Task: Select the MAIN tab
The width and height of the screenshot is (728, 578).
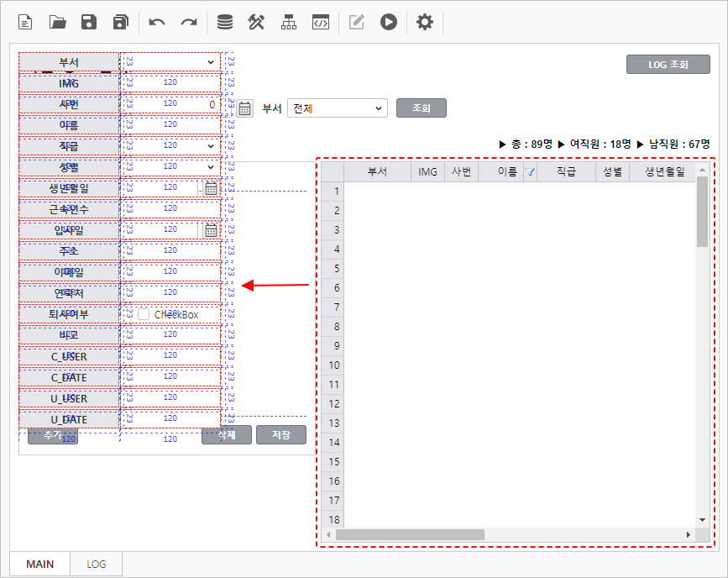Action: click(x=39, y=564)
